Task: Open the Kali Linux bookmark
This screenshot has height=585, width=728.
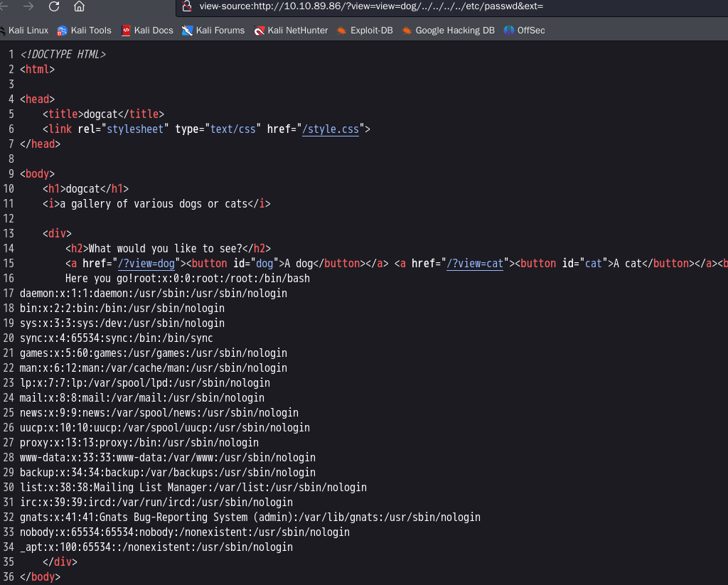Action: click(24, 30)
